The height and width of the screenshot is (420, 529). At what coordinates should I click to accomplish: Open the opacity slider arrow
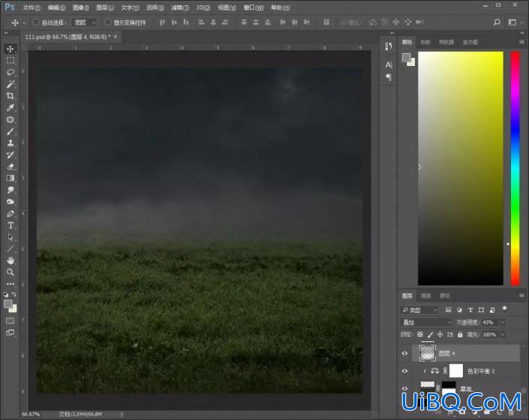tap(503, 322)
